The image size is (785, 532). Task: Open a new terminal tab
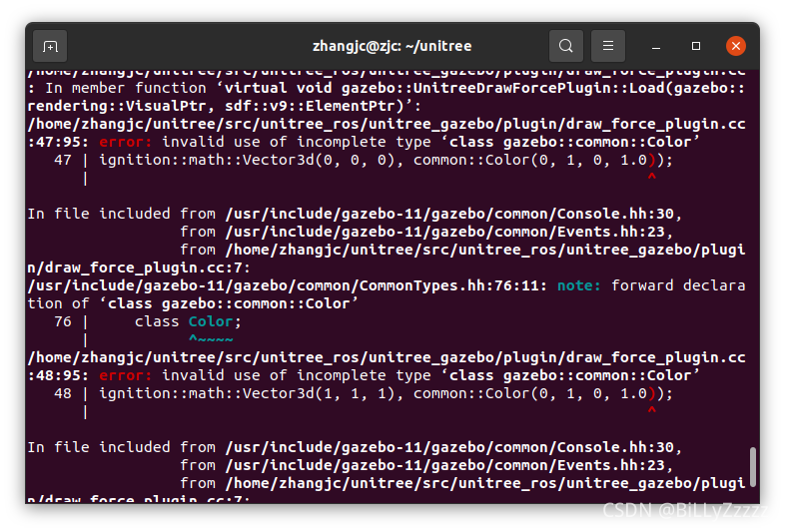[50, 47]
